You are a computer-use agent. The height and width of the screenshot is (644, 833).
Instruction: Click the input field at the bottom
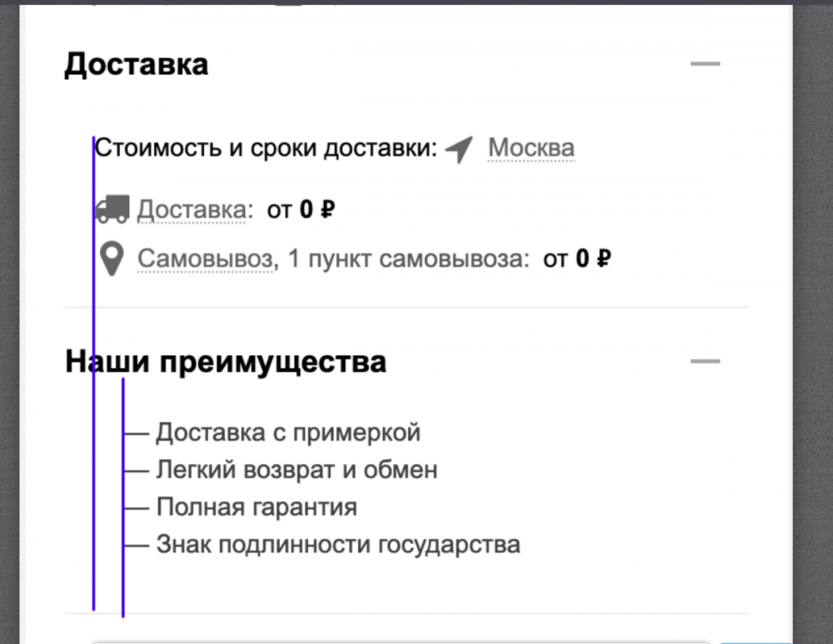416,642
